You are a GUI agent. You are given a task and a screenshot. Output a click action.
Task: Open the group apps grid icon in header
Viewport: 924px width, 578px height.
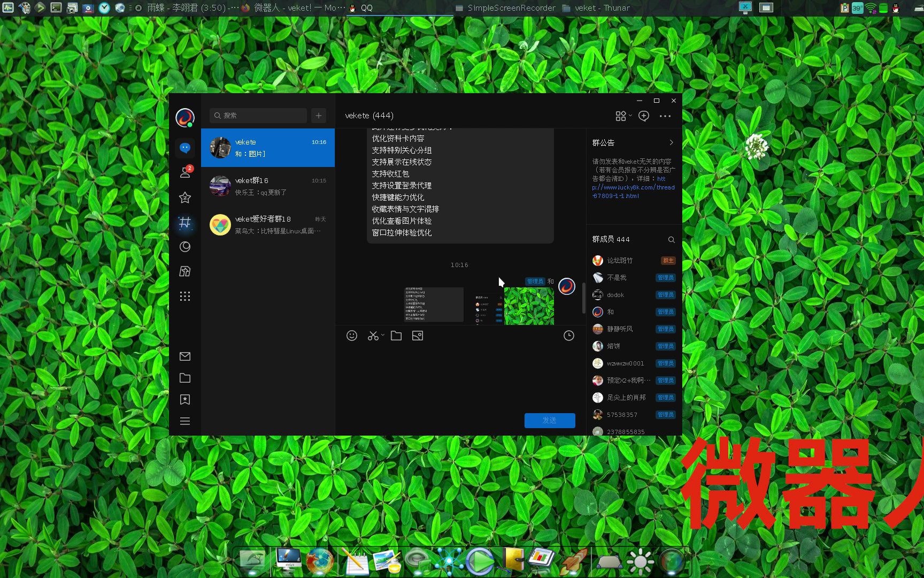tap(621, 116)
